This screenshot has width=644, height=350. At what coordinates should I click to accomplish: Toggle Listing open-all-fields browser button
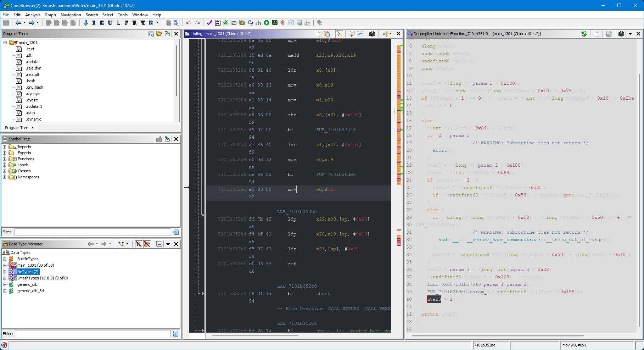[352, 34]
